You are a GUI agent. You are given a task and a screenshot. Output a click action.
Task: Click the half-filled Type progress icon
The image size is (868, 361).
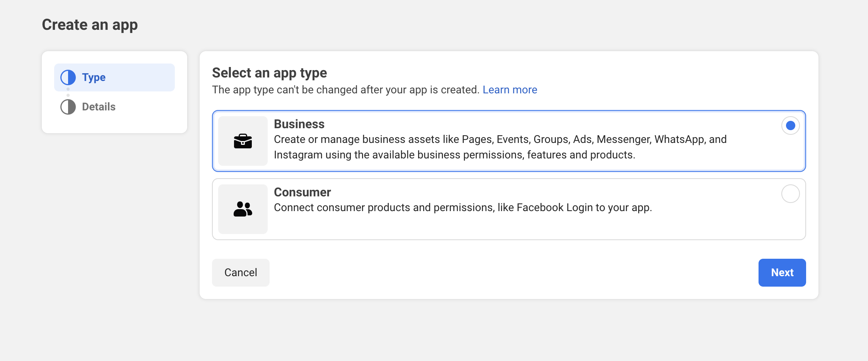68,77
